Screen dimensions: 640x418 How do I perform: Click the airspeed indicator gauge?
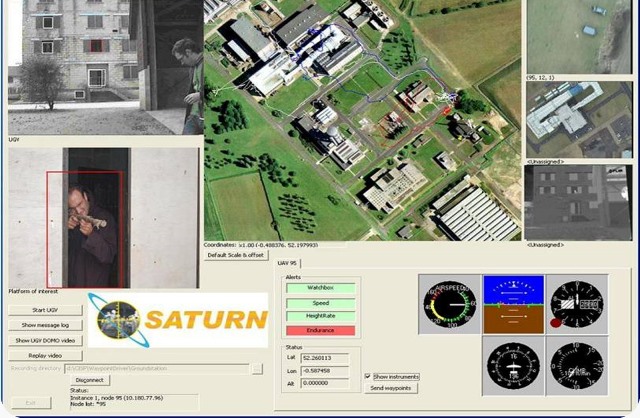[x=448, y=304]
